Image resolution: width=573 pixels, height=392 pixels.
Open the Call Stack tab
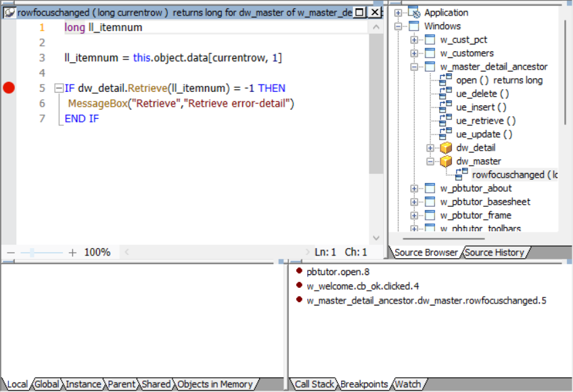(x=313, y=385)
